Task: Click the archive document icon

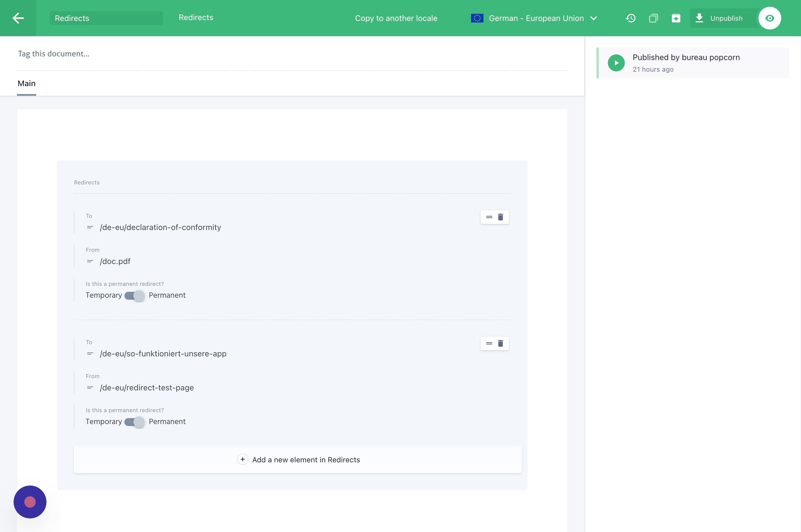Action: point(676,18)
